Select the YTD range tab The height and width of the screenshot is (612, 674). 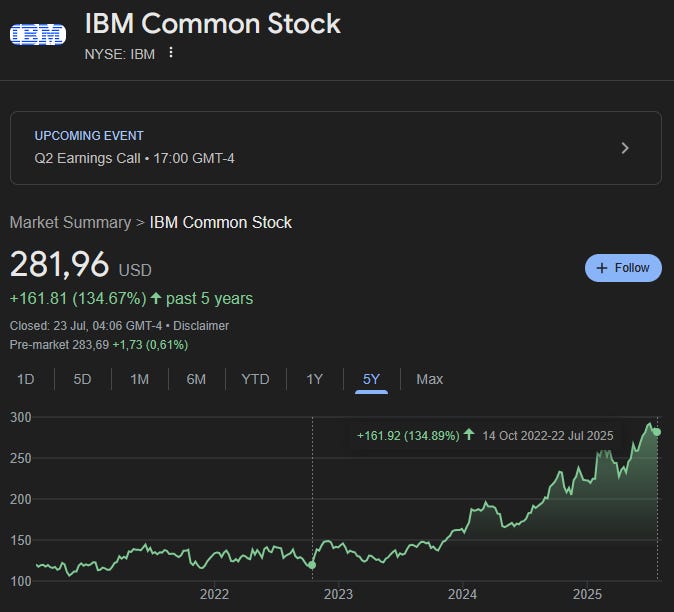point(255,379)
